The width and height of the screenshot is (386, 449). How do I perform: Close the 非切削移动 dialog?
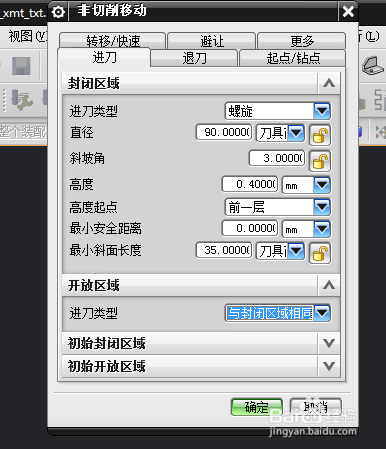pos(348,12)
